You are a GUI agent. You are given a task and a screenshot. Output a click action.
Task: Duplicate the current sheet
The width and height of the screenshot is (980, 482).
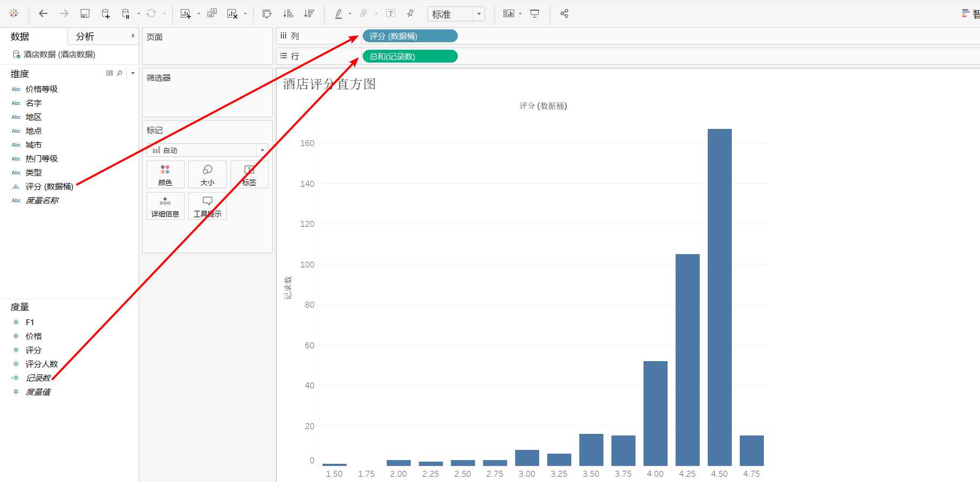click(x=212, y=13)
